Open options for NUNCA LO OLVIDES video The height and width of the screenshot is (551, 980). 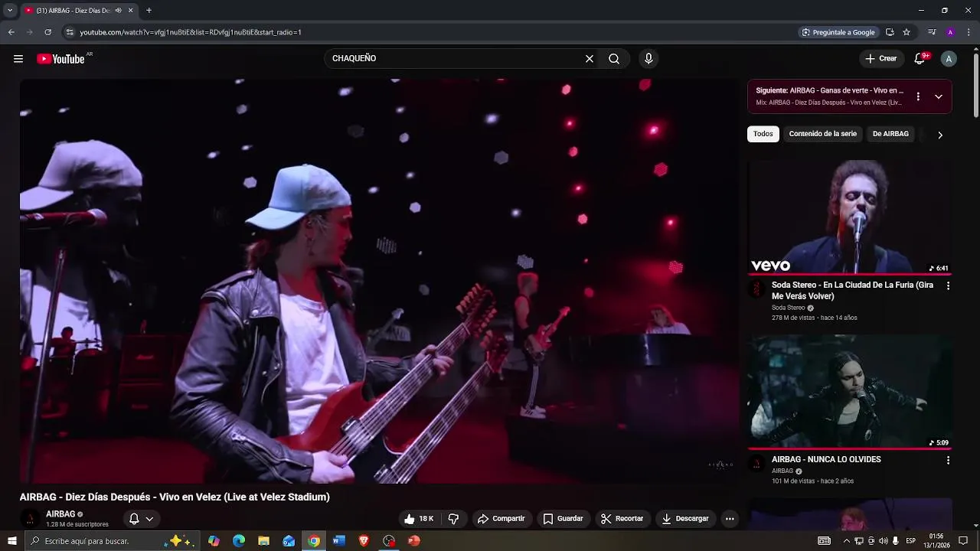(948, 461)
